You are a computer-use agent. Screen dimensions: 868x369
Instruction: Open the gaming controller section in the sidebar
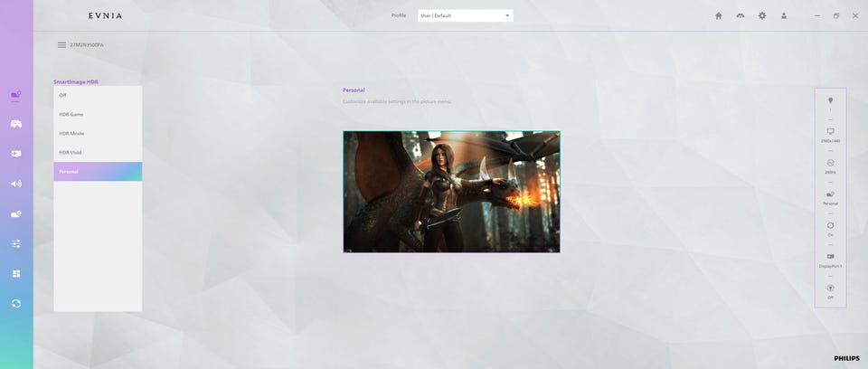point(16,124)
